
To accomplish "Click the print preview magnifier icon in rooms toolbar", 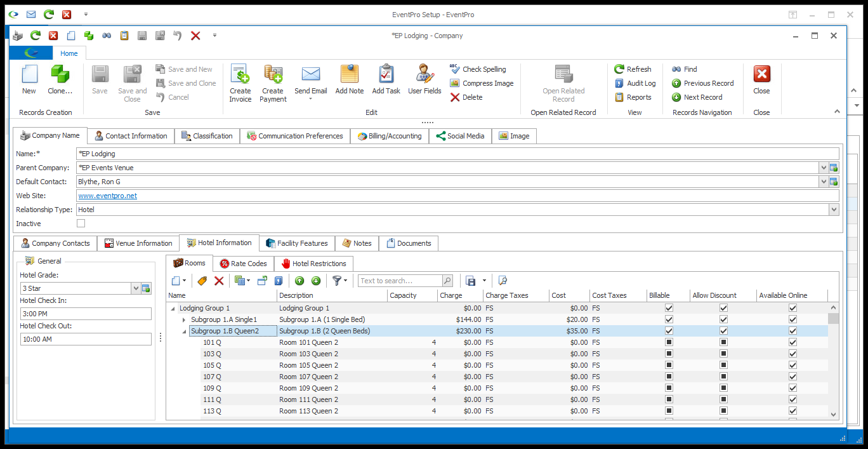I will [503, 281].
